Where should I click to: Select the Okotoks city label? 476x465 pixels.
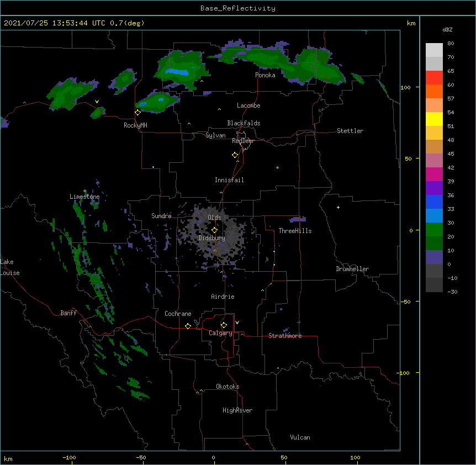pyautogui.click(x=228, y=387)
